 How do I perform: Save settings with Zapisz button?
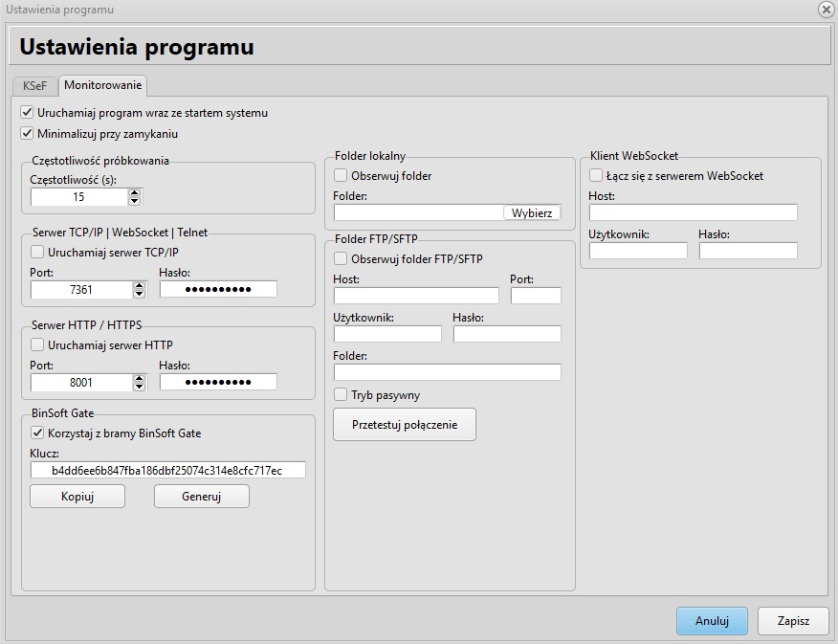tap(793, 621)
